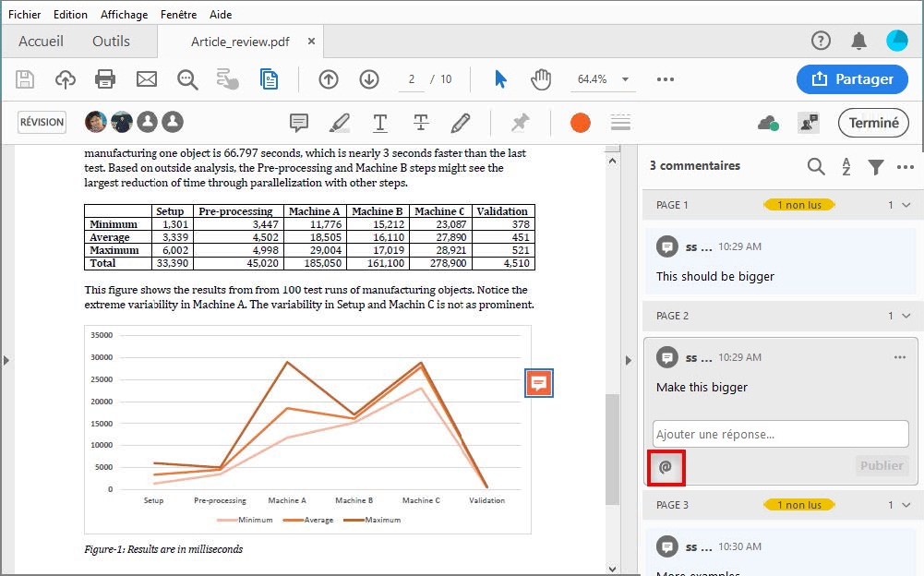This screenshot has height=576, width=924.
Task: Open comments panel options ellipsis
Action: [906, 167]
